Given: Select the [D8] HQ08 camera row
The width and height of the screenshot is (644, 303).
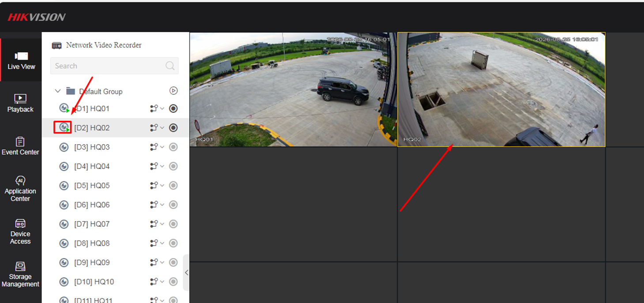Looking at the screenshot, I should pos(115,243).
